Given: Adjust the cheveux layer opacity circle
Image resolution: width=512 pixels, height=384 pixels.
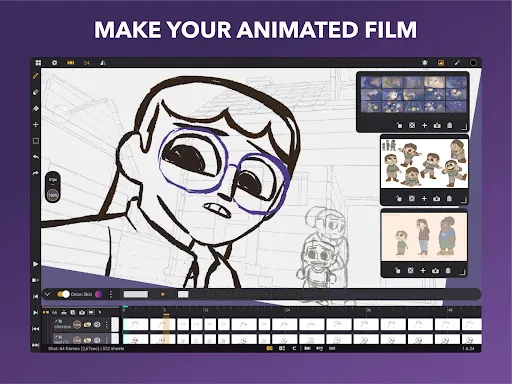Looking at the screenshot, I should 77,324.
